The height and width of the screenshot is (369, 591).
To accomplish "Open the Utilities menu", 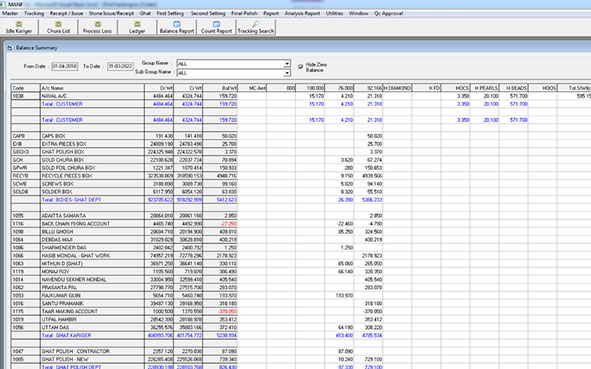I will point(334,13).
